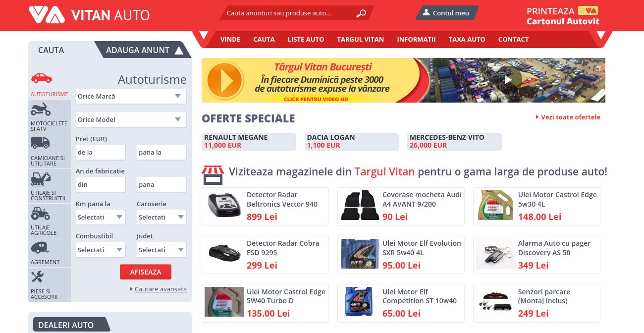Click the Contul meu button

pos(446,13)
